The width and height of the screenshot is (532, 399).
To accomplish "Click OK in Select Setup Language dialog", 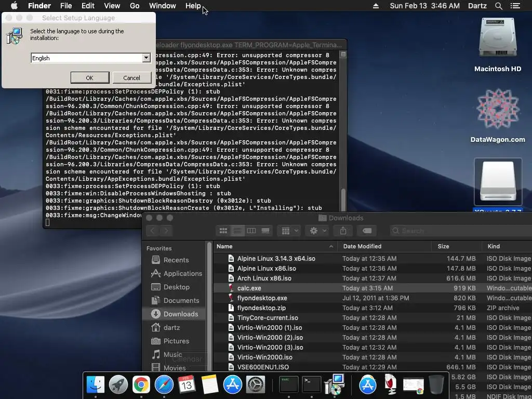I will (x=89, y=78).
